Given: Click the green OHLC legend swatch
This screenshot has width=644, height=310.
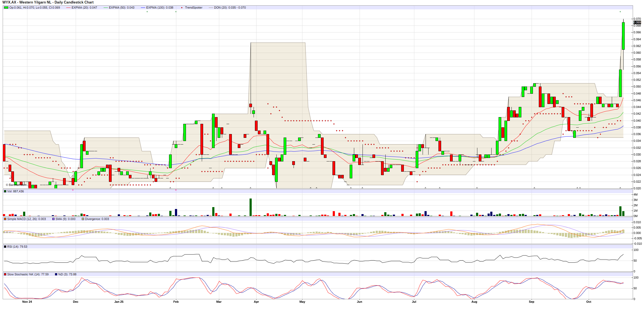Looking at the screenshot, I should click(6, 8).
